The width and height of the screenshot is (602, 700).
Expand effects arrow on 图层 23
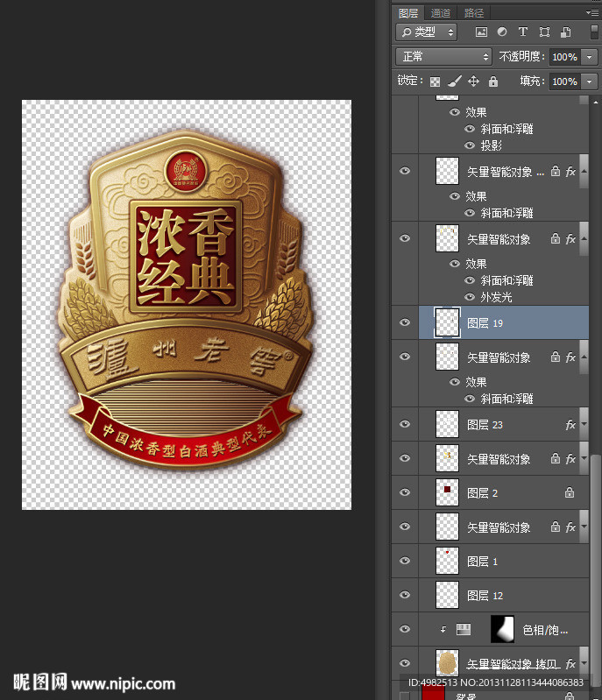click(x=584, y=425)
